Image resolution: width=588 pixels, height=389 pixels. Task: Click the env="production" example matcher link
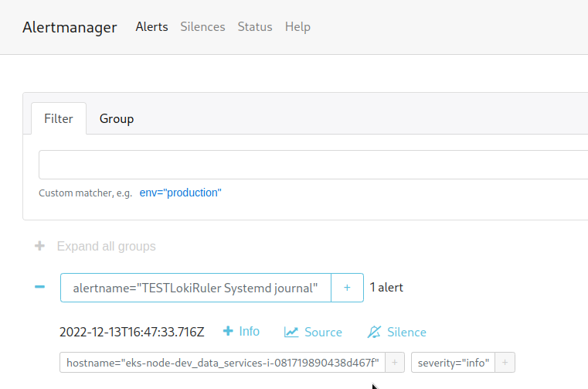point(180,193)
